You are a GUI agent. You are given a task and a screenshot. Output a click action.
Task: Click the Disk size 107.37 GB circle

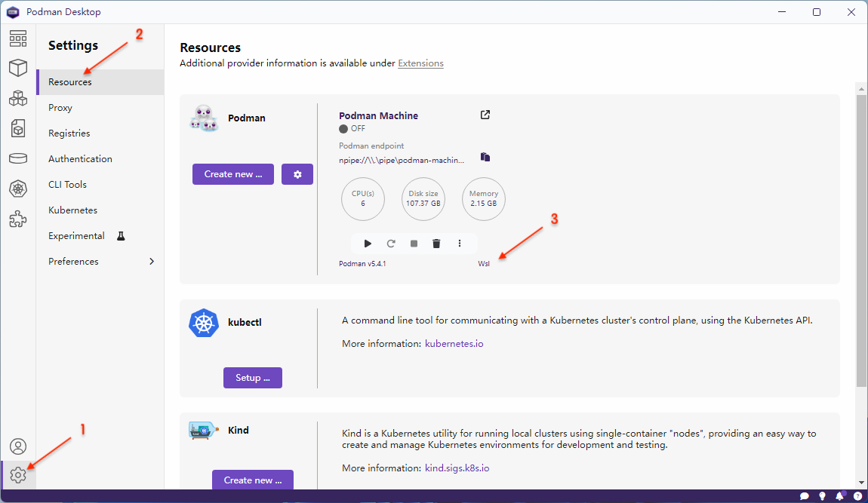pyautogui.click(x=423, y=198)
